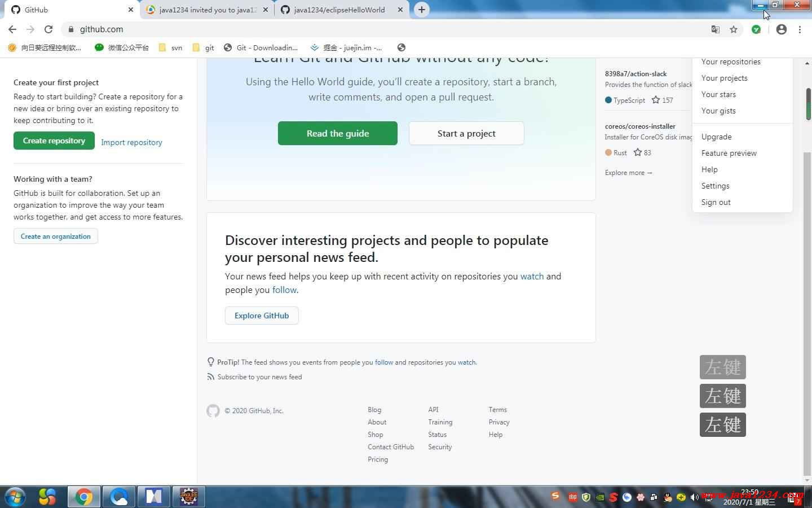This screenshot has width=812, height=508.
Task: Click the volume speaker icon in system tray
Action: pos(694,497)
